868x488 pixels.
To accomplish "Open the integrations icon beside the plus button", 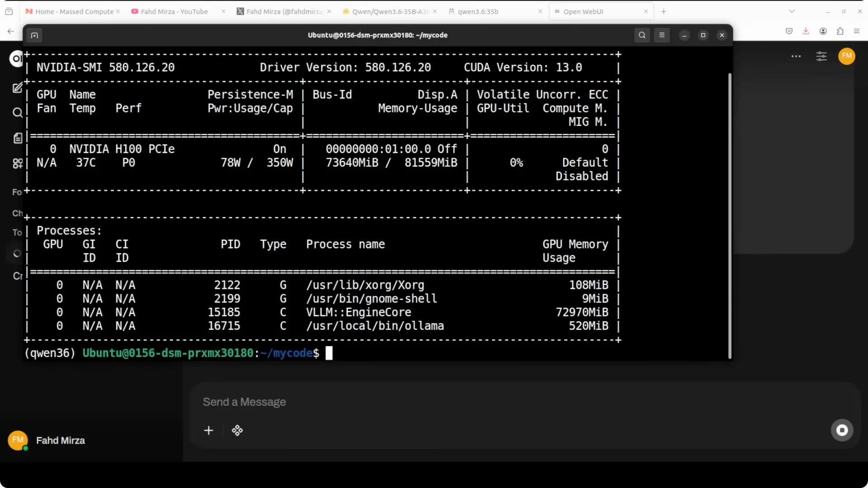I will tap(237, 431).
